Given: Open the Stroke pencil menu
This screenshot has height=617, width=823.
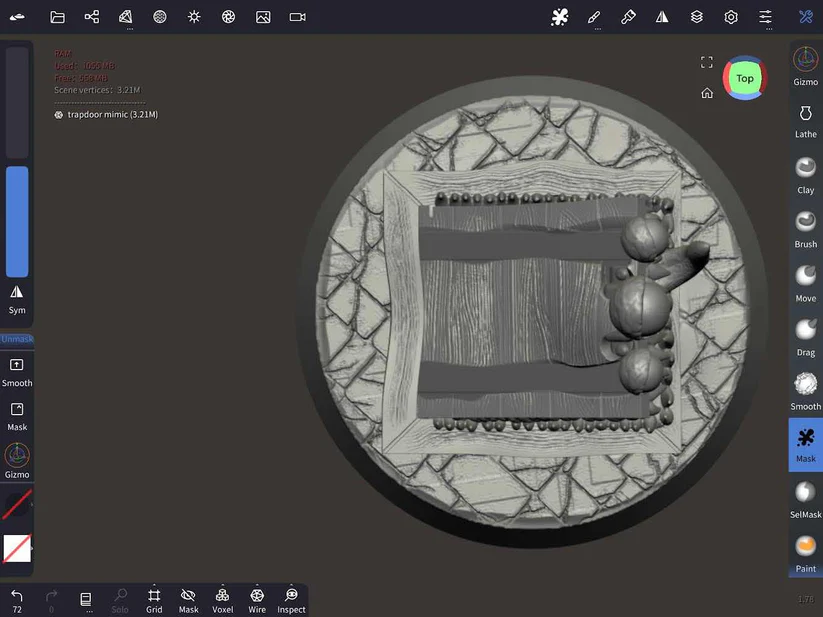Looking at the screenshot, I should 594,17.
